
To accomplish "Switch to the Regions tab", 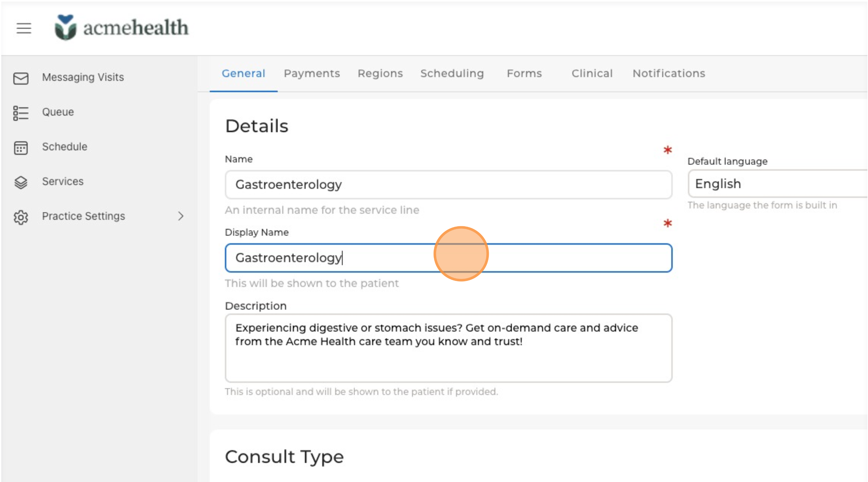I will (380, 73).
